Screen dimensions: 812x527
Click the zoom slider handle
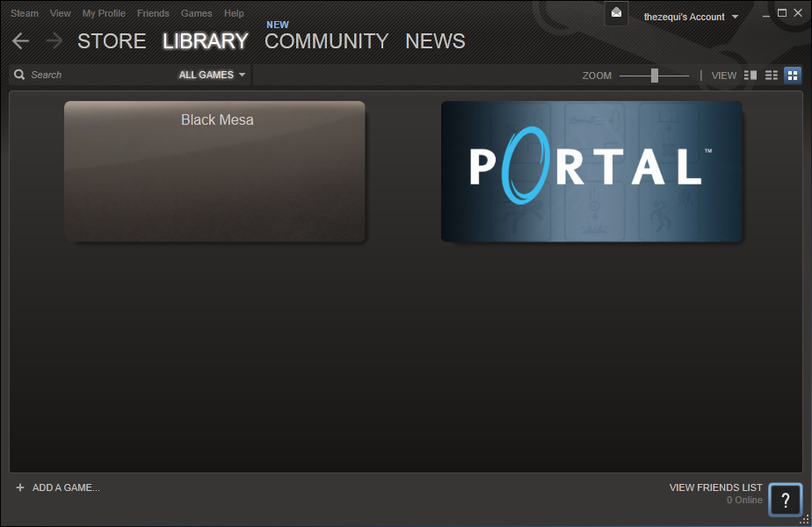coord(655,76)
